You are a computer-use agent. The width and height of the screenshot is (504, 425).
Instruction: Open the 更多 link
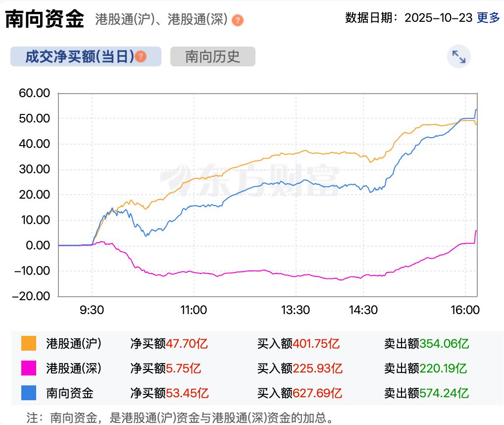[488, 18]
